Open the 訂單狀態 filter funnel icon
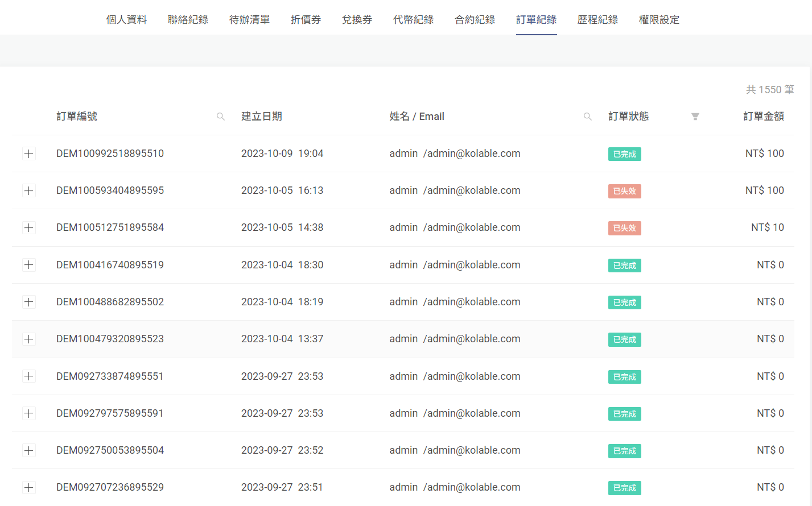Viewport: 812px width, 506px height. coord(695,117)
